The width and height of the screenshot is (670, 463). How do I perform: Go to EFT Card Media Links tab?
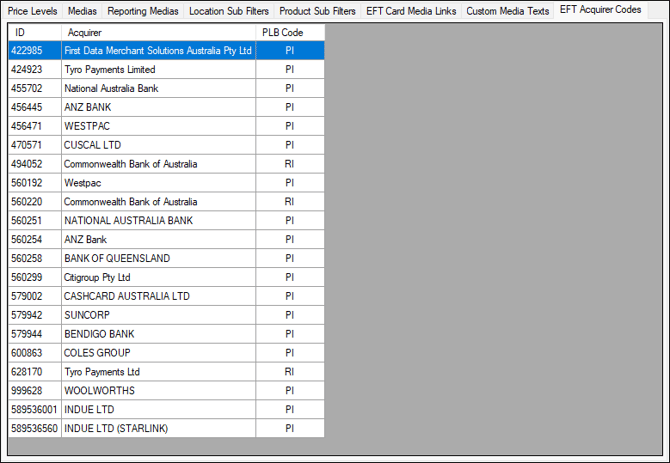coord(411,11)
